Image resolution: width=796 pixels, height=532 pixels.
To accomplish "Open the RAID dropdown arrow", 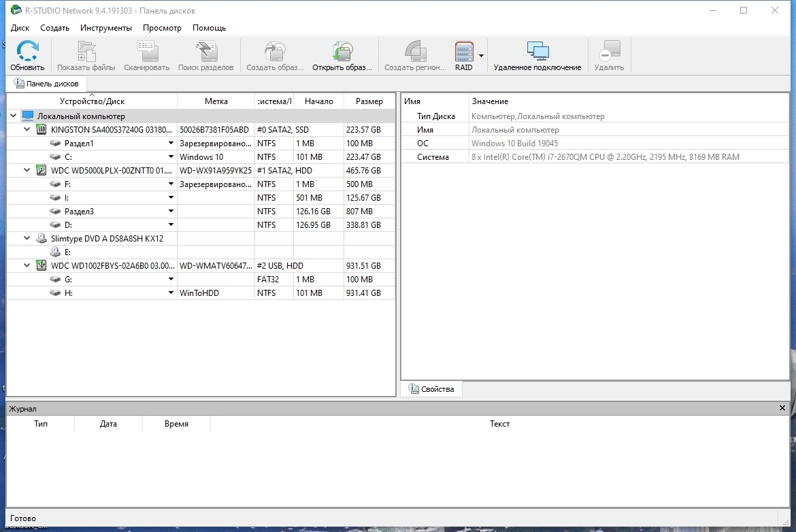I will (x=481, y=56).
